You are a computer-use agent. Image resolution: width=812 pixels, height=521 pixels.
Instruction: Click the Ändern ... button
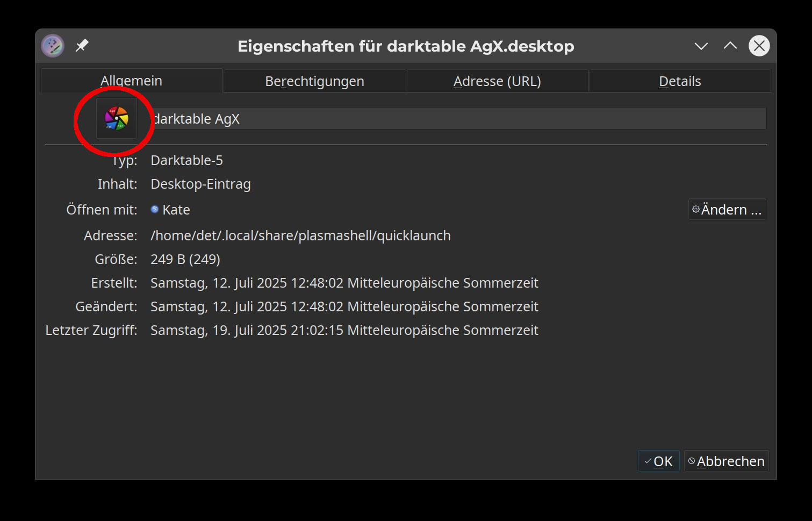pyautogui.click(x=727, y=209)
